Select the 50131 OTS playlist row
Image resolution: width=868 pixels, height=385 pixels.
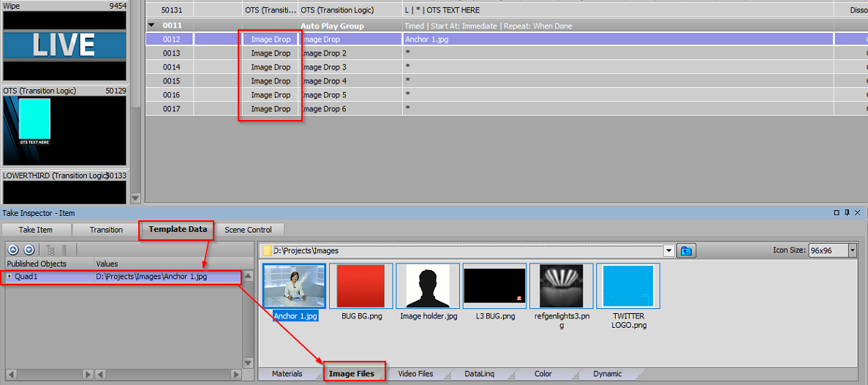click(506, 10)
